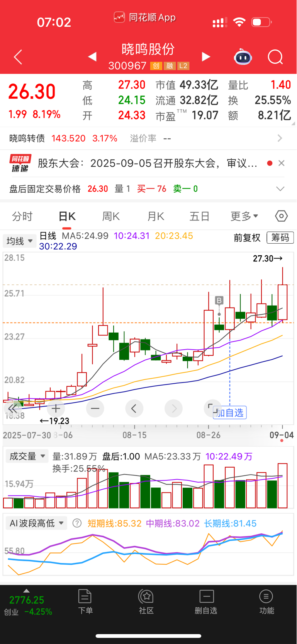The height and width of the screenshot is (644, 297).
Task: Tap the 换 25.55% turnover value
Action: (x=273, y=100)
